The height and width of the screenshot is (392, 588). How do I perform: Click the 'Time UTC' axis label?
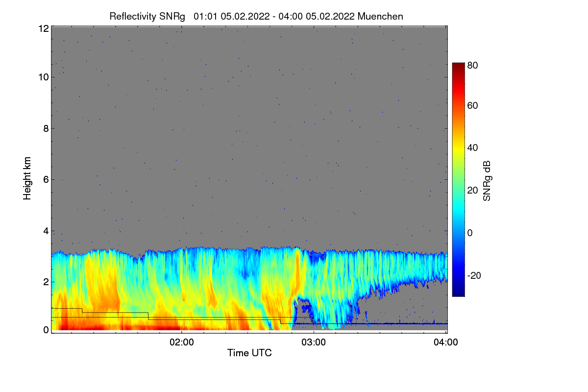point(249,353)
